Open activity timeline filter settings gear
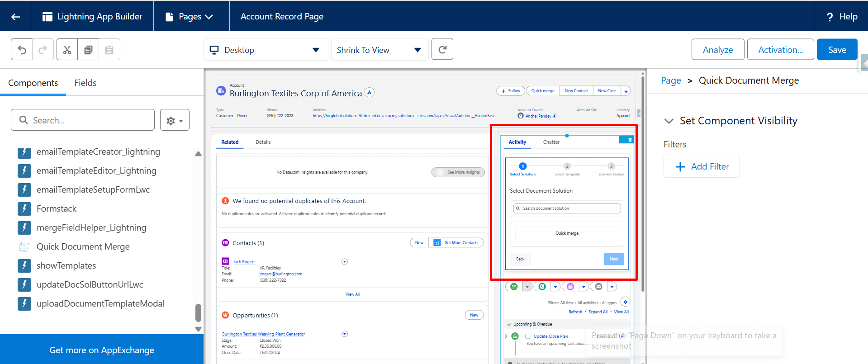868x364 pixels. [625, 302]
